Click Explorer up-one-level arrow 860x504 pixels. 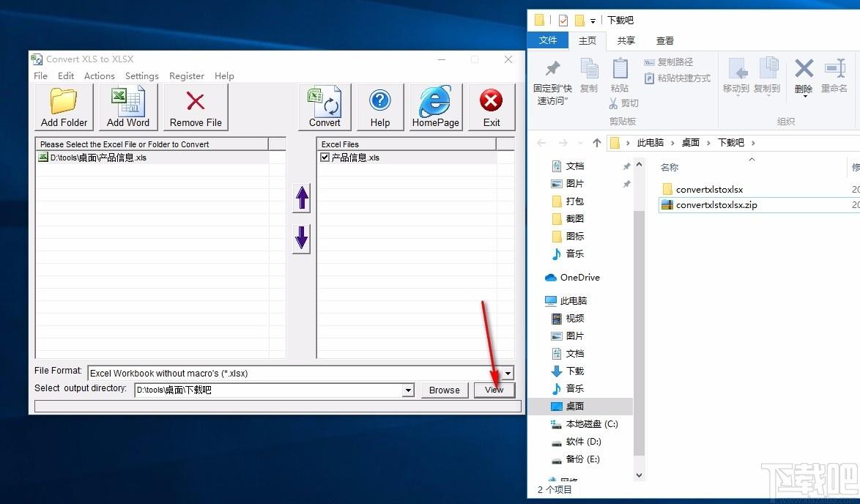pyautogui.click(x=597, y=143)
